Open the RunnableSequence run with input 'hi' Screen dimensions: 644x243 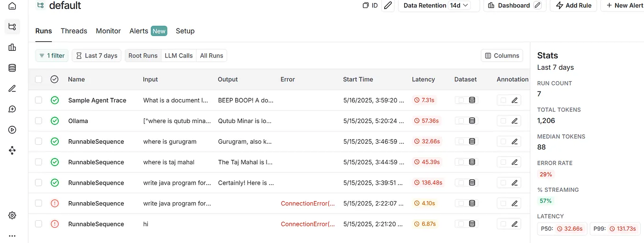[x=96, y=224]
